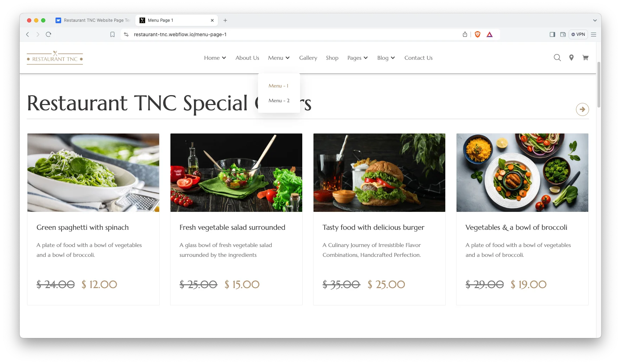Expand the Blog dropdown menu
The height and width of the screenshot is (364, 621).
386,58
